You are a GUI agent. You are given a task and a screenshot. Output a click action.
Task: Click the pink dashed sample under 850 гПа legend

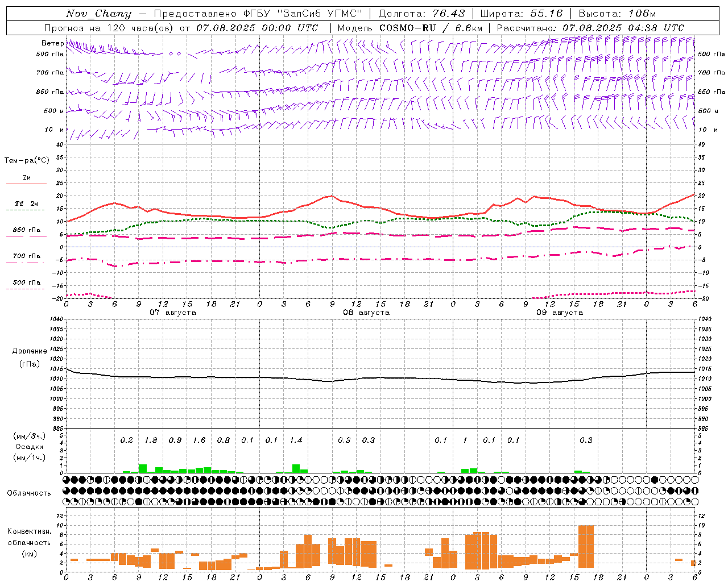(x=26, y=236)
